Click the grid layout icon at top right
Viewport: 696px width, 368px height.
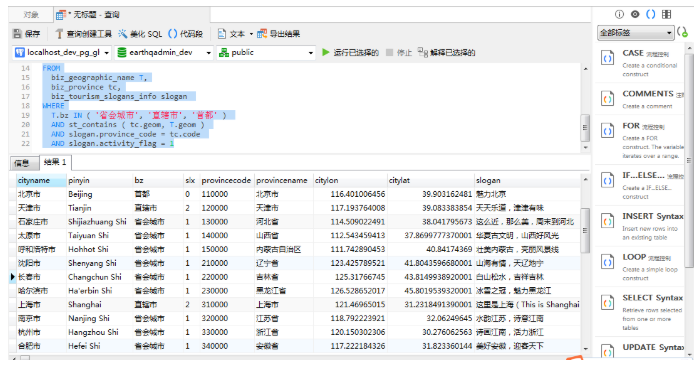pyautogui.click(x=666, y=14)
